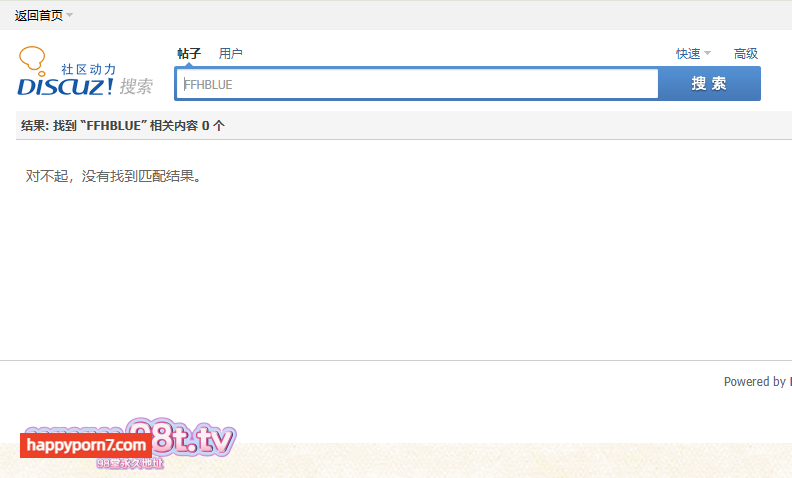
Task: Open the 高级 advanced search link
Action: coord(746,54)
